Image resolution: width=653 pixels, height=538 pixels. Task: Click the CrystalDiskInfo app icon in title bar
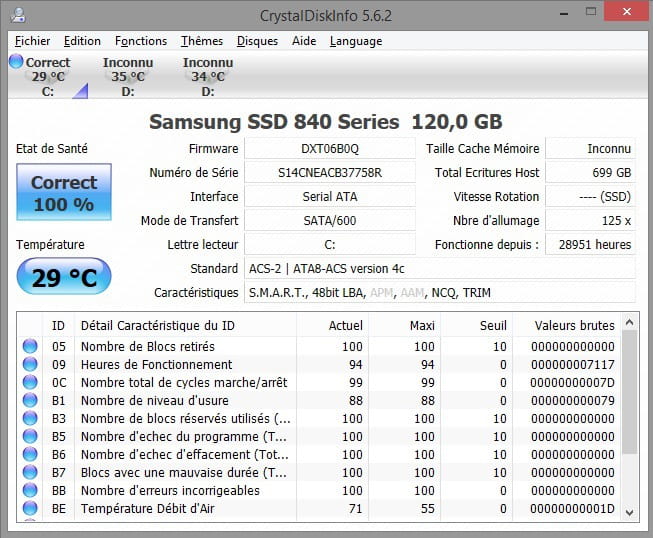pos(18,15)
